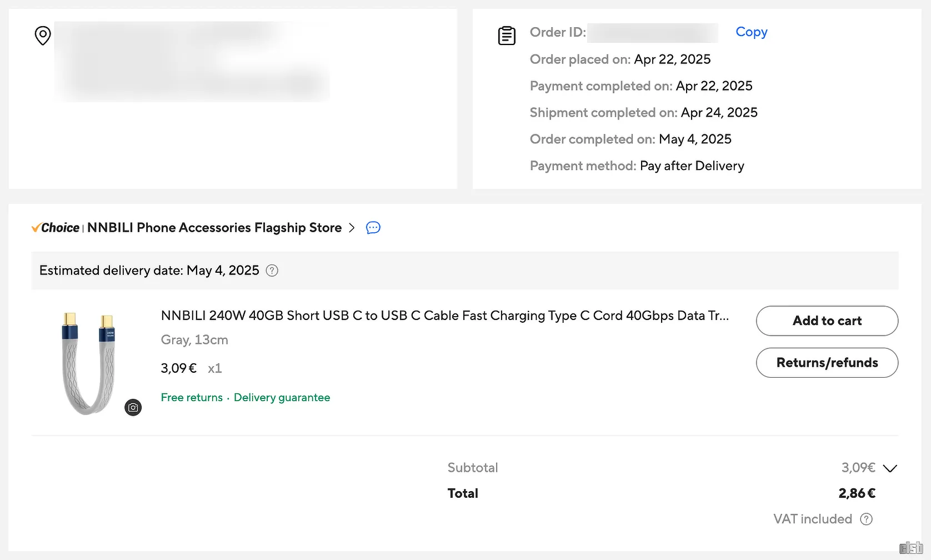Click the gray cable product thumbnail

click(89, 363)
